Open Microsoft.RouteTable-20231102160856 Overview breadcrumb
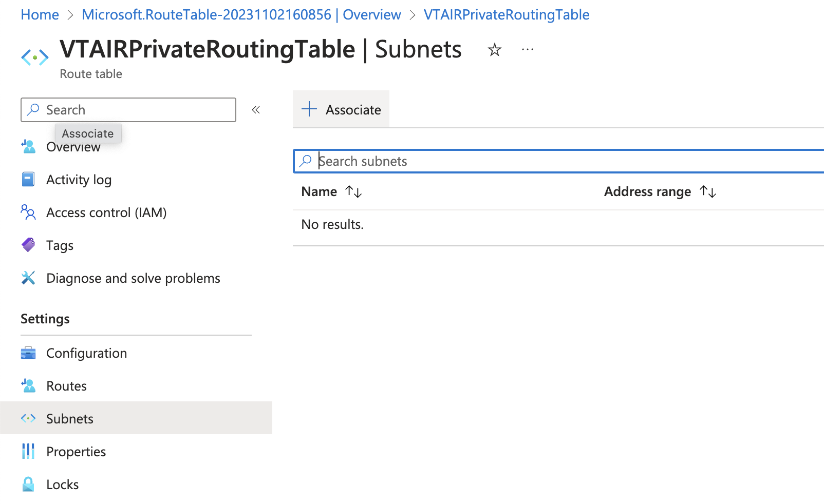 (241, 15)
